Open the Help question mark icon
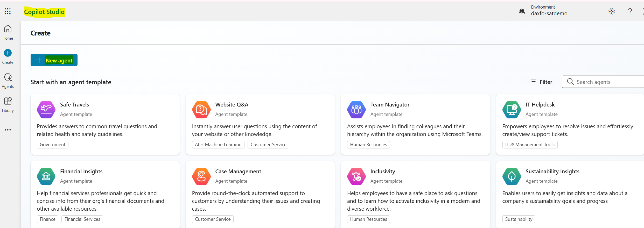 pos(630,11)
